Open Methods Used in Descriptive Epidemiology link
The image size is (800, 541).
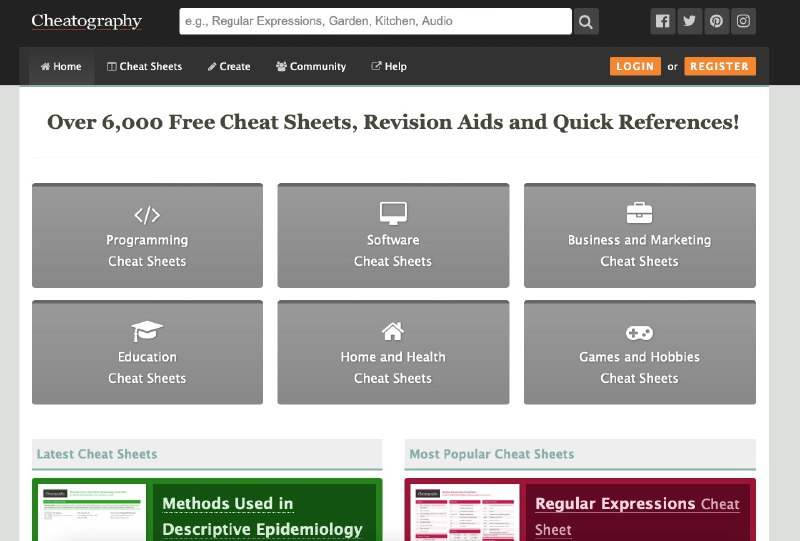(262, 517)
